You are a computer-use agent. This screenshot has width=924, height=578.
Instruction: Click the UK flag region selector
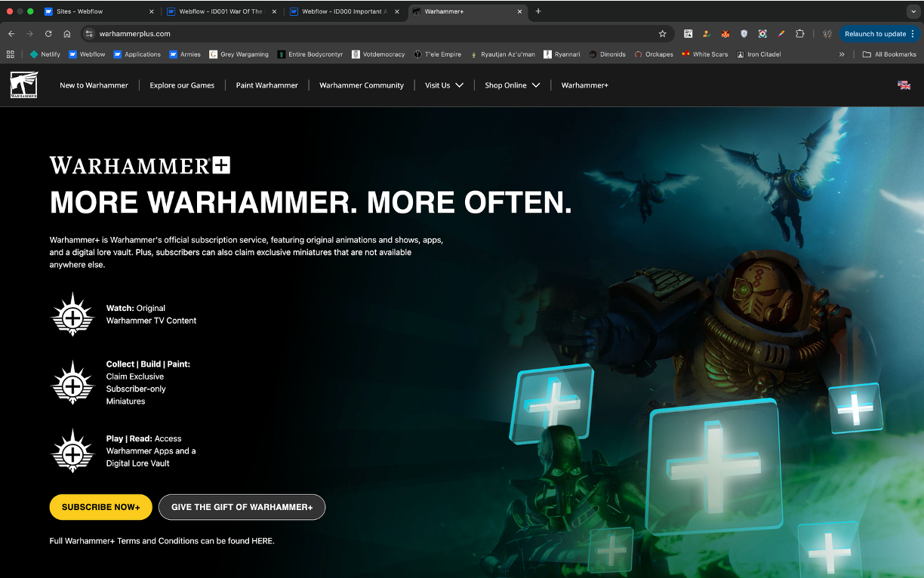coord(904,85)
